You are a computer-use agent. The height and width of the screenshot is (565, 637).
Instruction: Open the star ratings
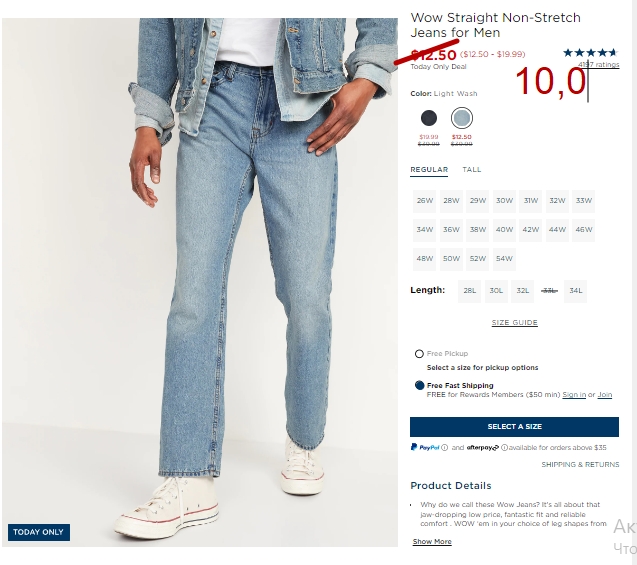(x=590, y=53)
